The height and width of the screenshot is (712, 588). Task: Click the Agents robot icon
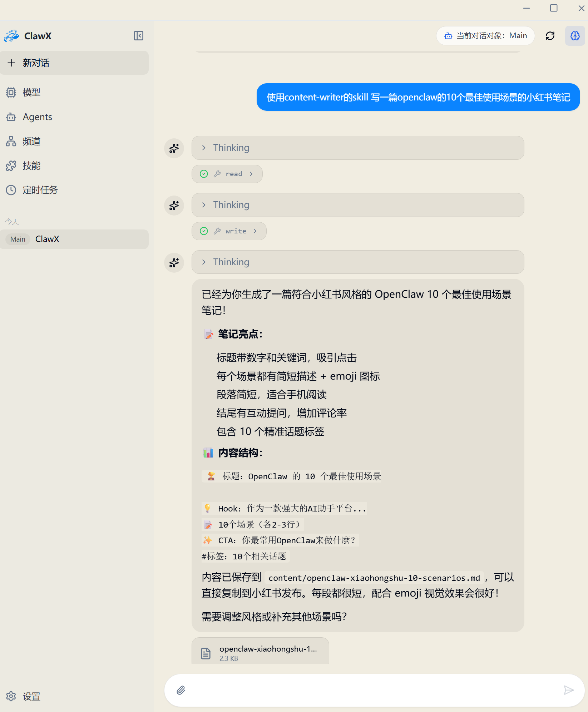(11, 117)
